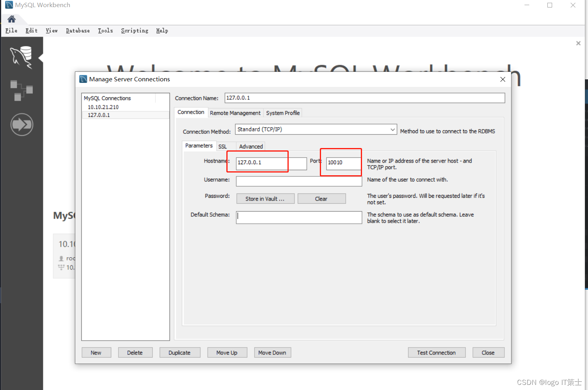
Task: Click the MySQL Workbench title bar icon
Action: [x=9, y=5]
